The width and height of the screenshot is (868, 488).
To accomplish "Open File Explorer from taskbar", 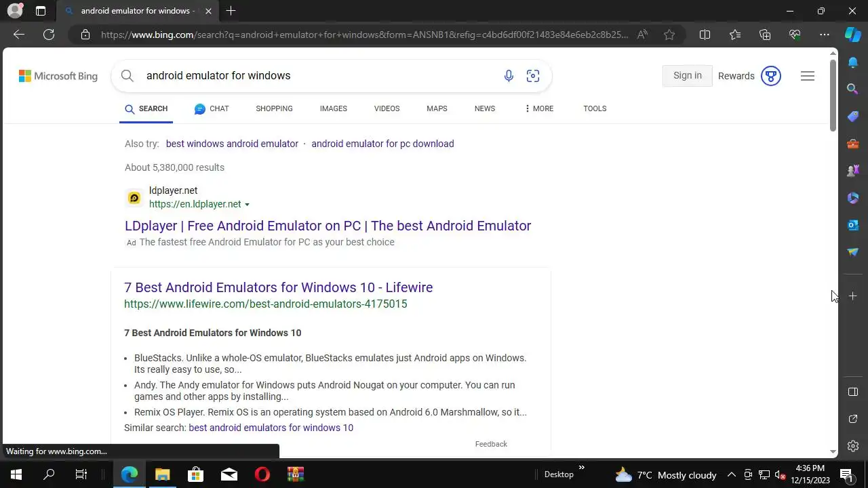I will pos(163,474).
